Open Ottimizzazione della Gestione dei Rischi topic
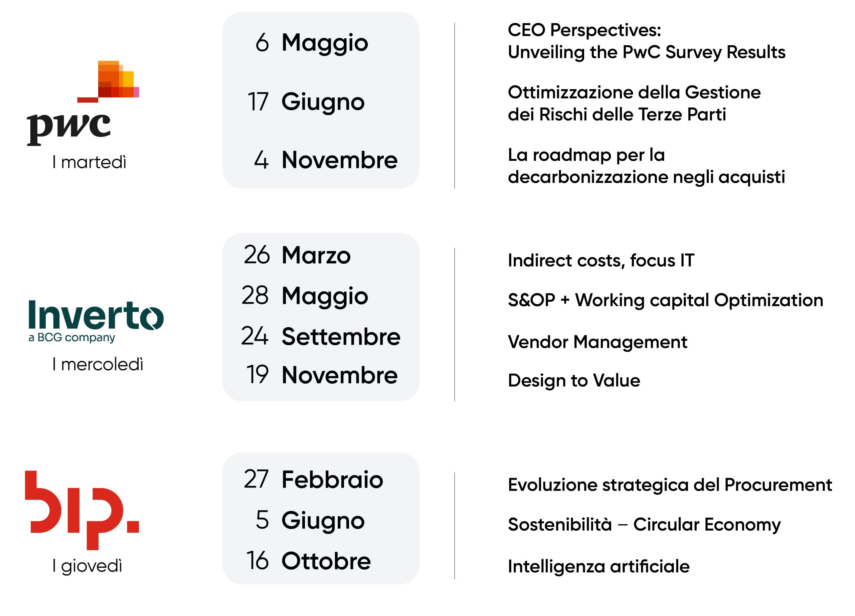The image size is (855, 616). click(x=634, y=103)
